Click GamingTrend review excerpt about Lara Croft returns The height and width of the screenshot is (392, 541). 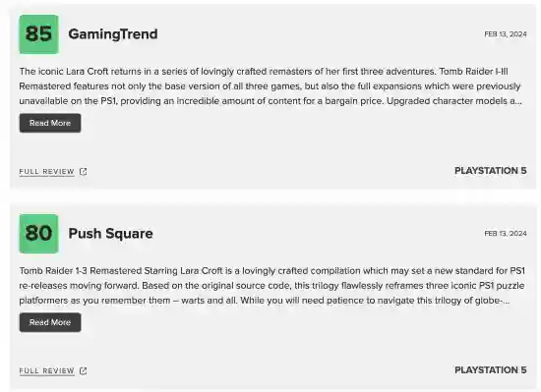click(270, 86)
